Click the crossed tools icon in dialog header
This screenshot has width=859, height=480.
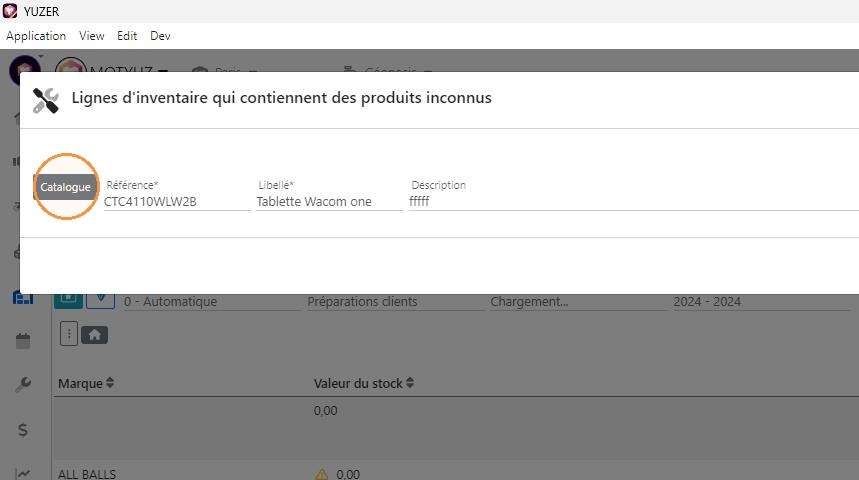pos(45,101)
